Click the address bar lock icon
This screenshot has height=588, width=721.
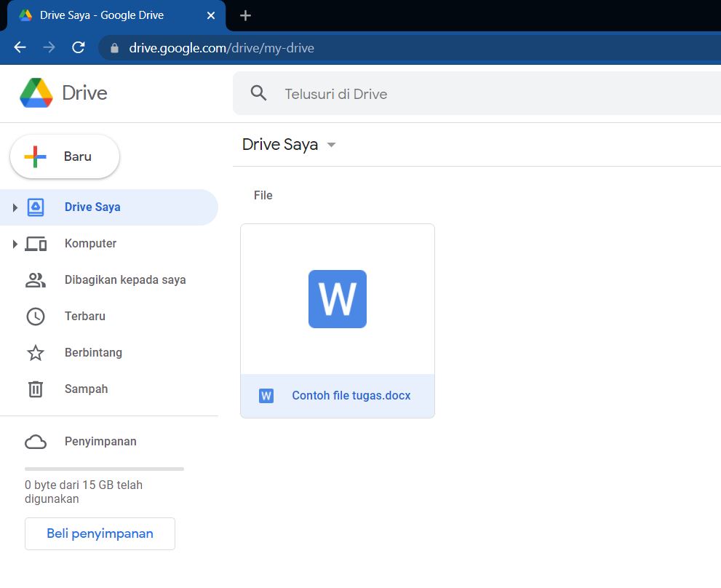pos(114,48)
